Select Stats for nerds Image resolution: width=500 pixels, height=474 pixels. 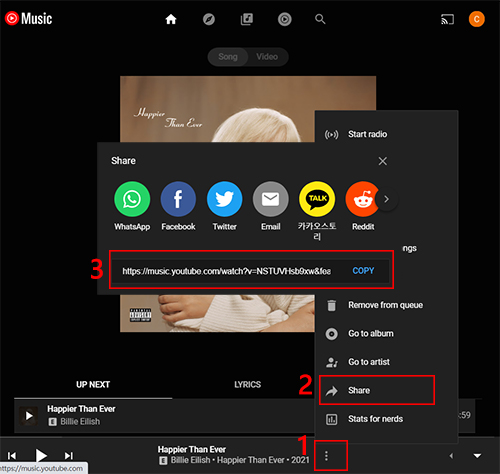coord(386,419)
